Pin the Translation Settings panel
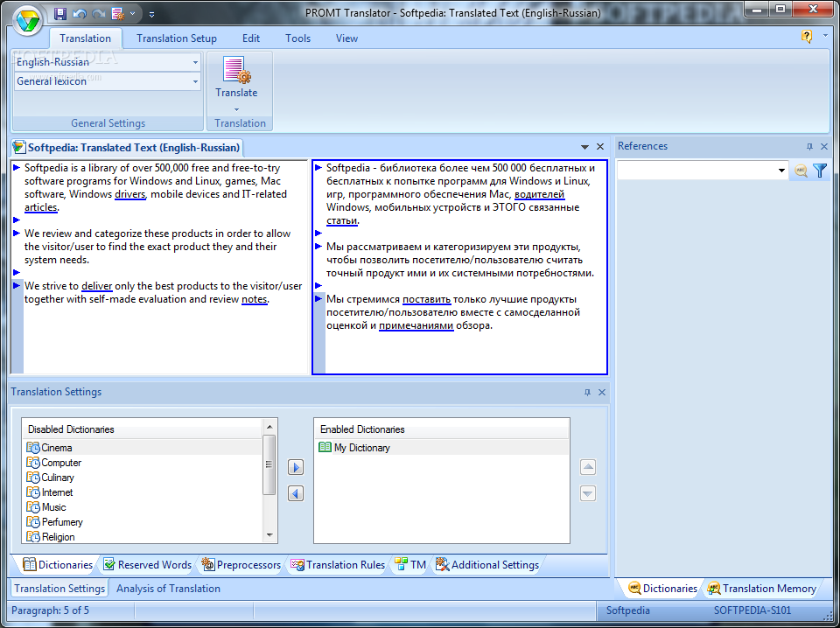 (587, 393)
